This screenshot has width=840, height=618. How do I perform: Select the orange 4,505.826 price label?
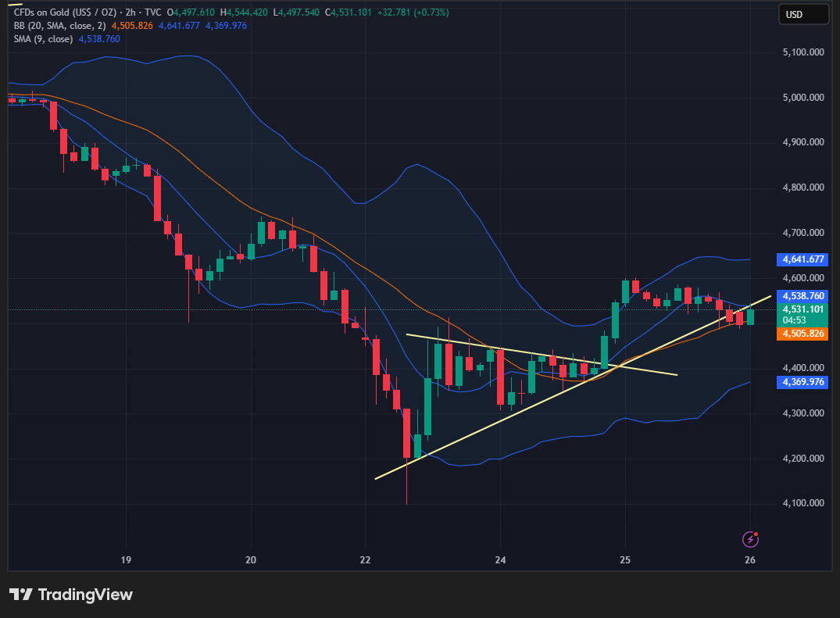pyautogui.click(x=802, y=334)
